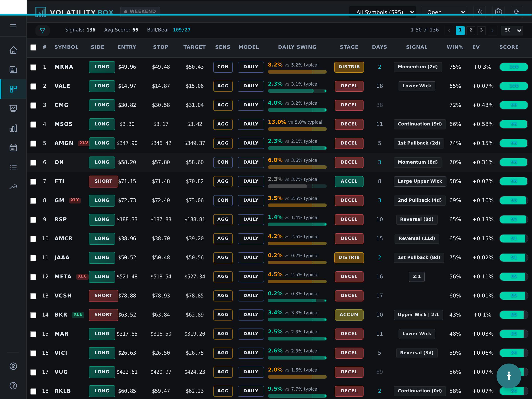
Task: Sort by the SYMBOL column header
Action: (66, 47)
